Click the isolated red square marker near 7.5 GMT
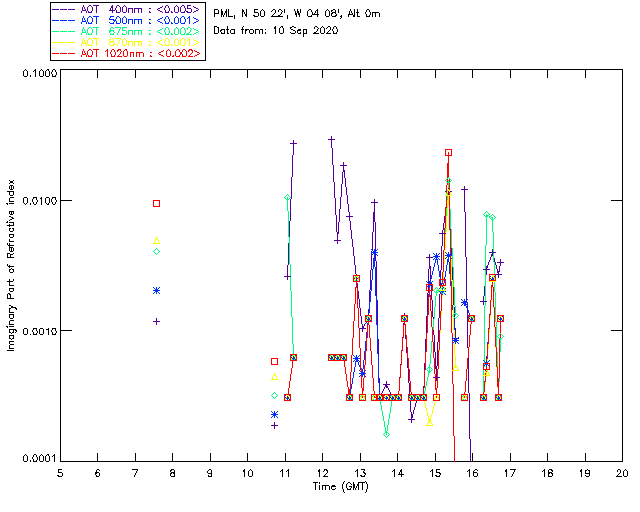This screenshot has height=512, width=640. tap(156, 203)
